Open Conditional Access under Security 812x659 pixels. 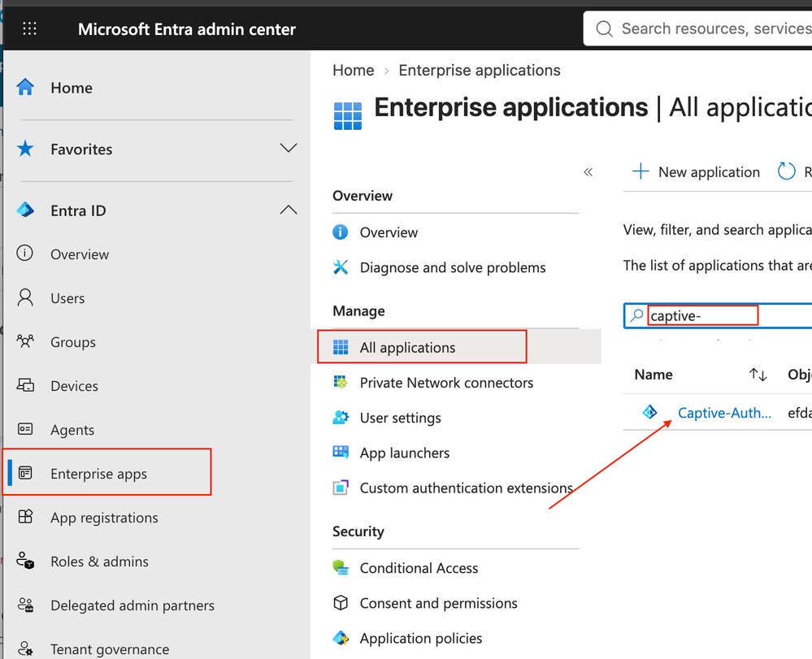419,568
